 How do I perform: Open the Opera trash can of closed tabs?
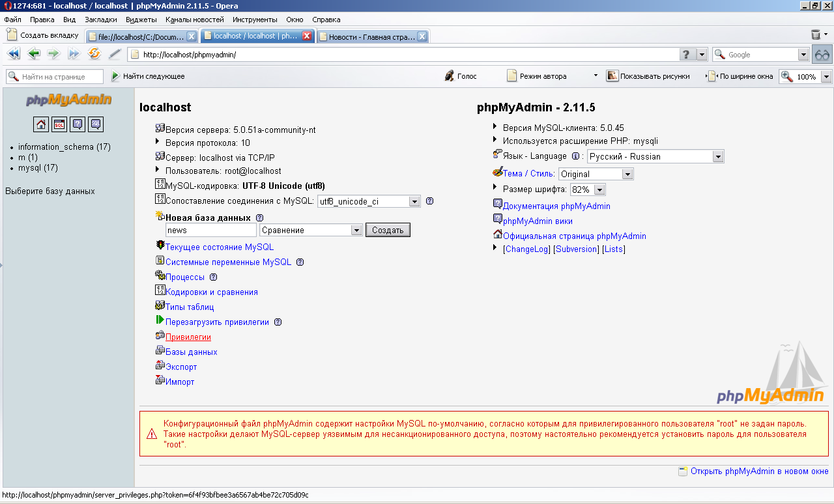point(816,35)
